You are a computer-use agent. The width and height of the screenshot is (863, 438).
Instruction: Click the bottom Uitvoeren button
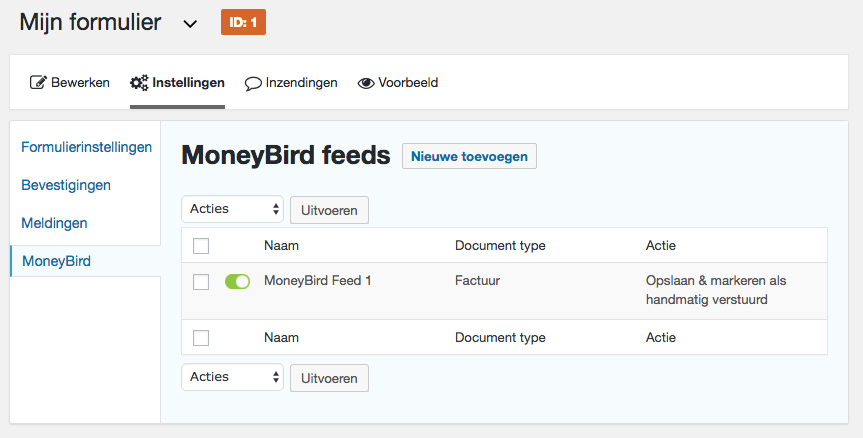click(329, 378)
